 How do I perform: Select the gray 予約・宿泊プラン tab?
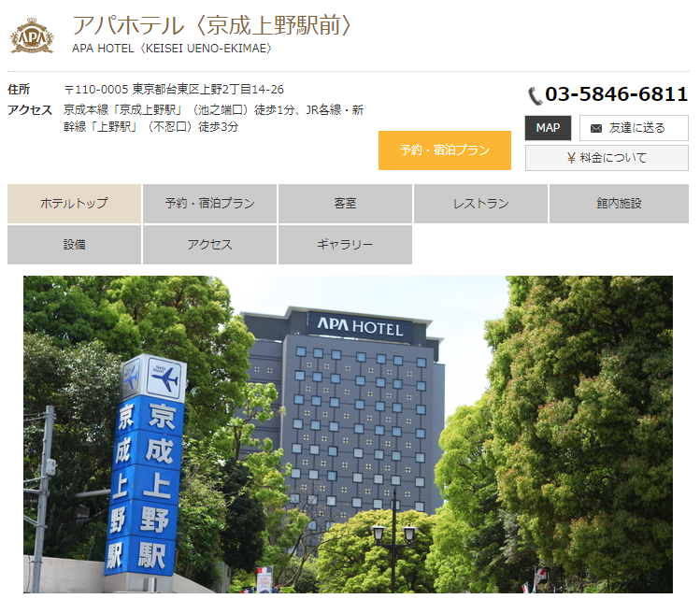tap(210, 204)
